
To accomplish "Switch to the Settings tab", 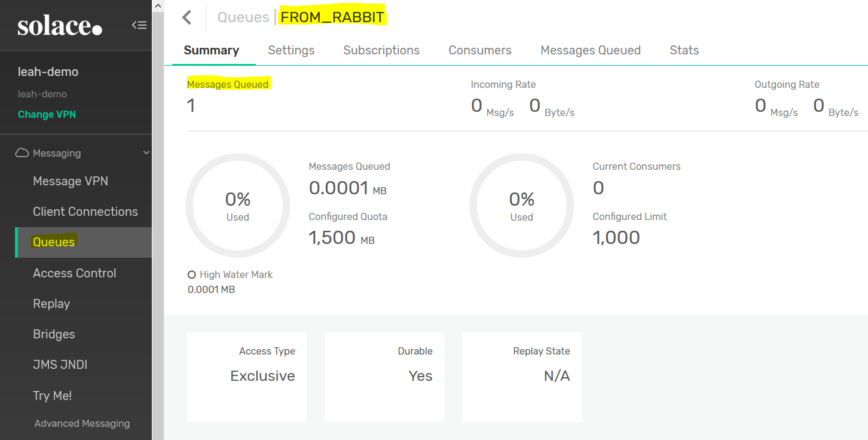I will tap(291, 50).
